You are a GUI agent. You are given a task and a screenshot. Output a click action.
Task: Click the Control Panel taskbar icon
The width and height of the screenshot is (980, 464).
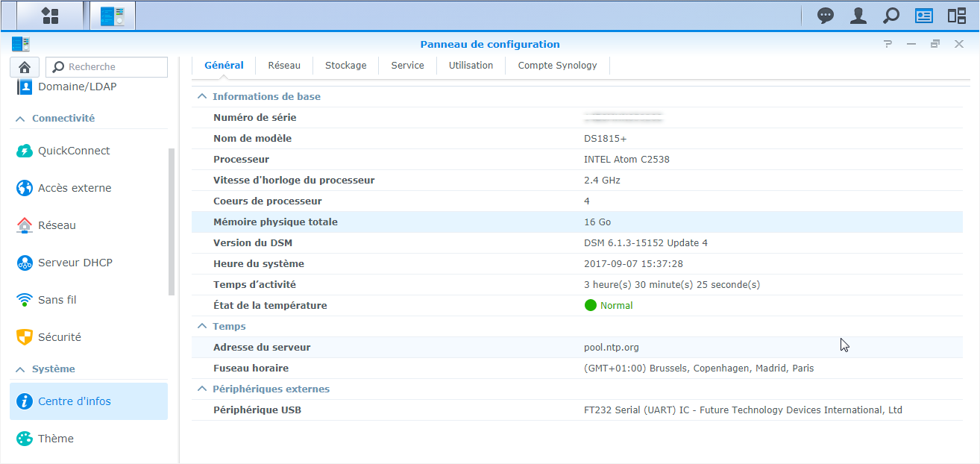point(113,16)
